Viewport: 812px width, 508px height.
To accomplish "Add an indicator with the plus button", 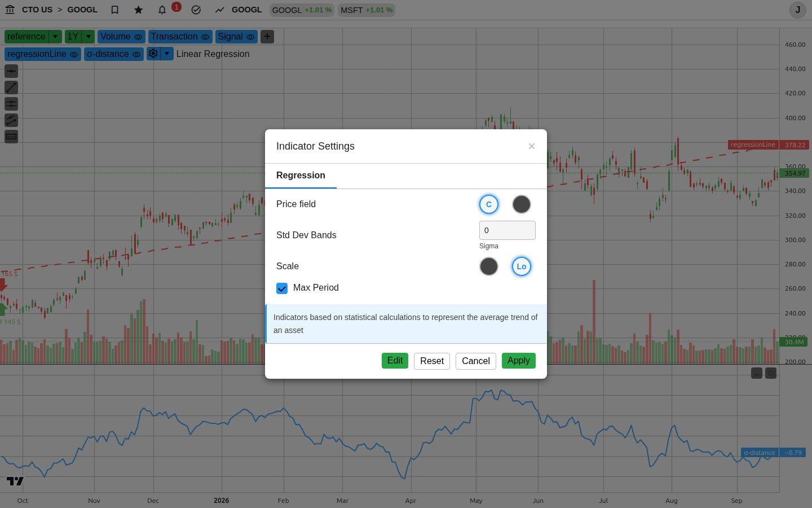I will click(267, 37).
